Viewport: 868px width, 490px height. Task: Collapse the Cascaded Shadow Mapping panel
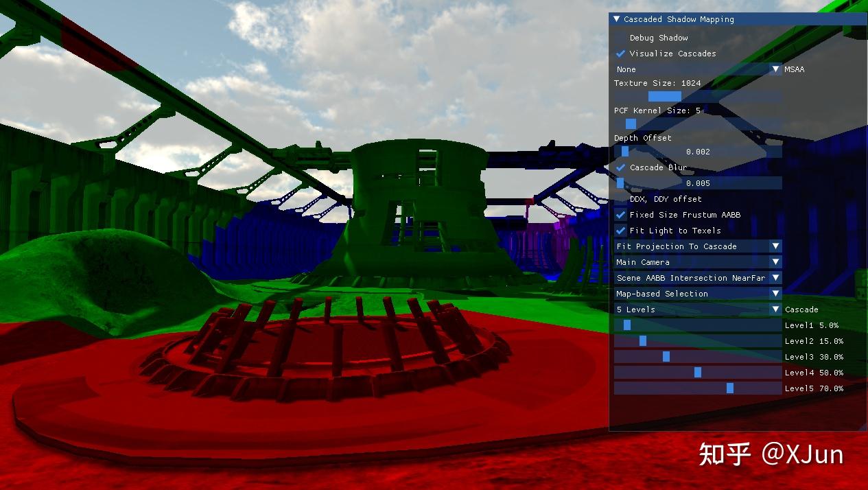click(617, 19)
